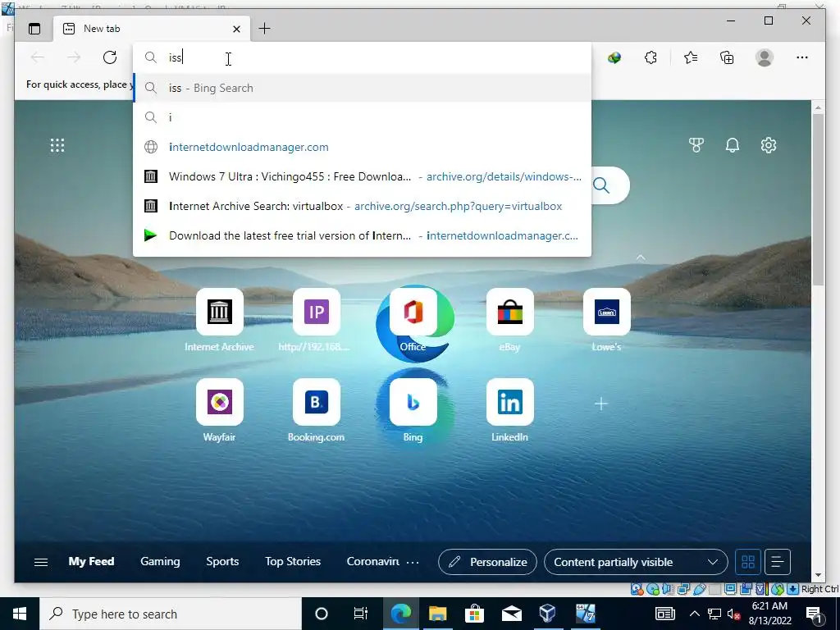Open the Collections icon

point(727,57)
